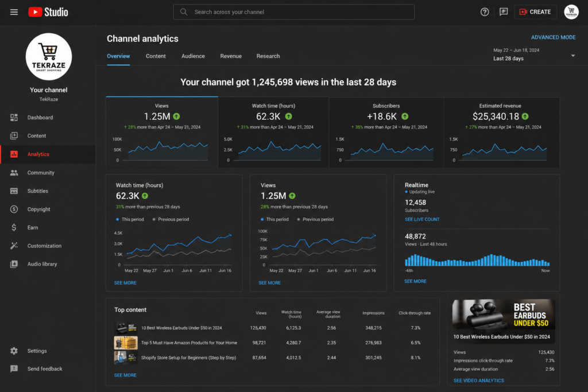
Task: Open the help question mark icon
Action: [x=485, y=12]
